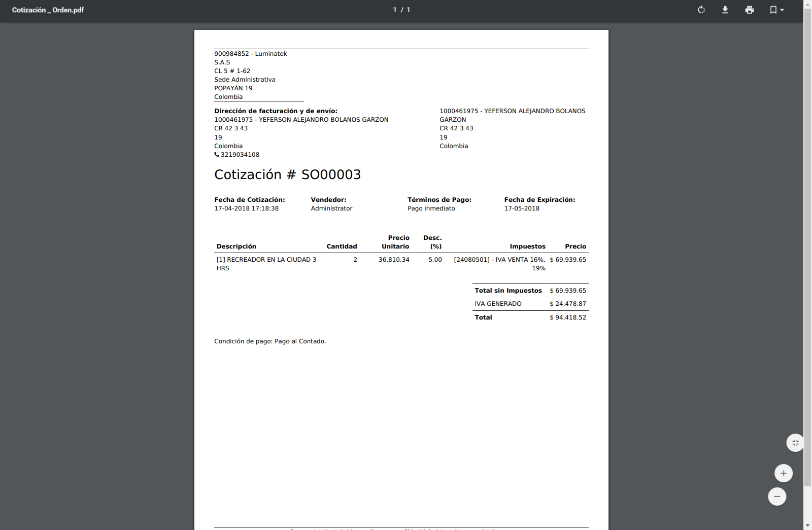This screenshot has width=812, height=530.
Task: Click the Cotización _ Orden.pdf file title
Action: click(48, 10)
